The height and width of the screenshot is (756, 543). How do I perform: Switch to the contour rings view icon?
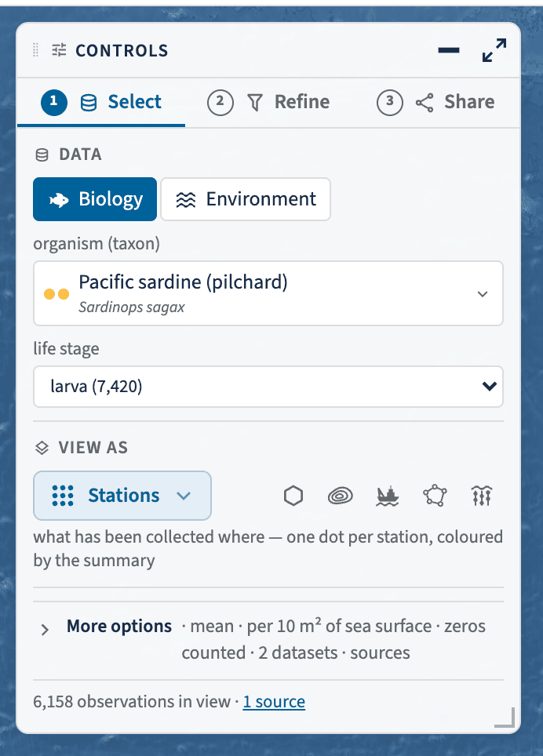pyautogui.click(x=340, y=495)
